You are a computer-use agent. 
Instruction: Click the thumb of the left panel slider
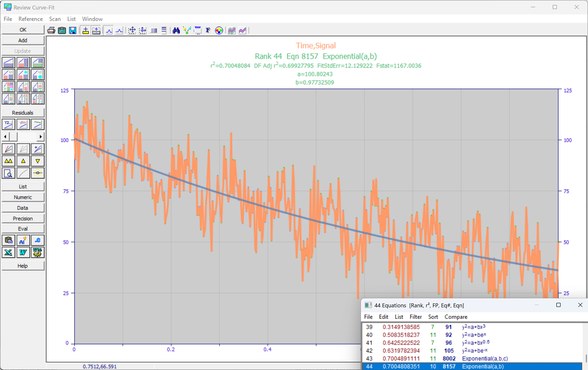(13, 136)
